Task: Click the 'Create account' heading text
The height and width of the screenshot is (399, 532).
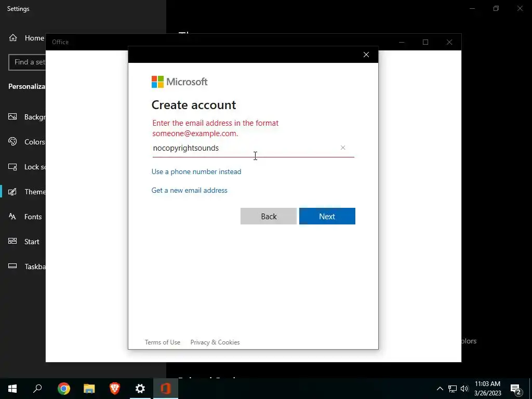Action: point(194,105)
